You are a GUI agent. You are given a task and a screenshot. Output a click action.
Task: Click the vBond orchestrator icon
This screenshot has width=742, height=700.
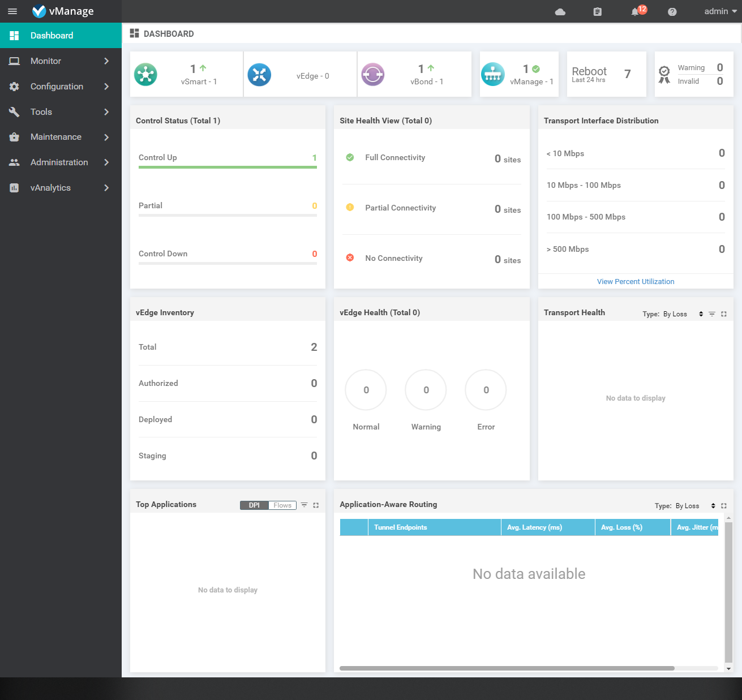(373, 74)
